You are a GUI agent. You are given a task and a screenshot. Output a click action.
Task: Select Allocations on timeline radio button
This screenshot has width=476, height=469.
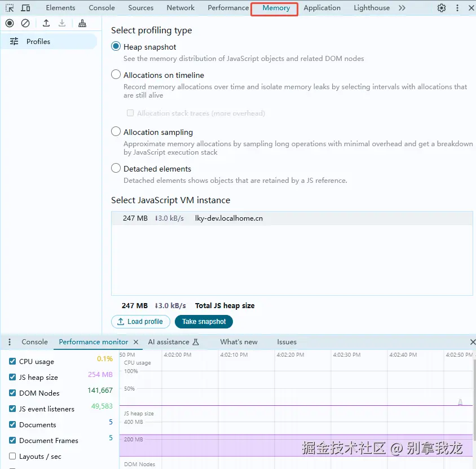(116, 74)
